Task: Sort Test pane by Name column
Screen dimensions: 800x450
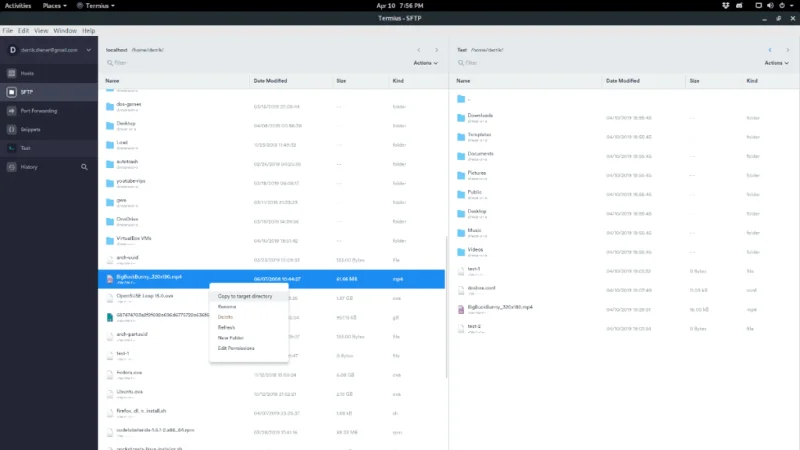Action: (463, 81)
